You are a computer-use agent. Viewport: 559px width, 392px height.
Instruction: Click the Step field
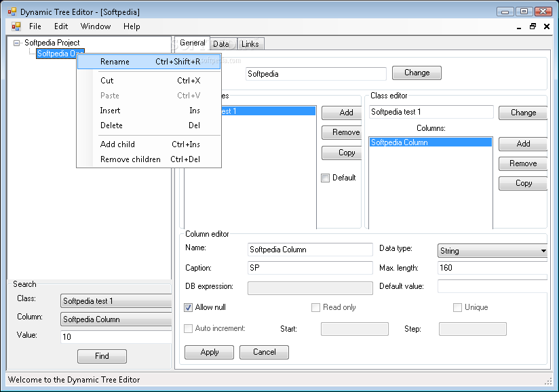(x=473, y=329)
